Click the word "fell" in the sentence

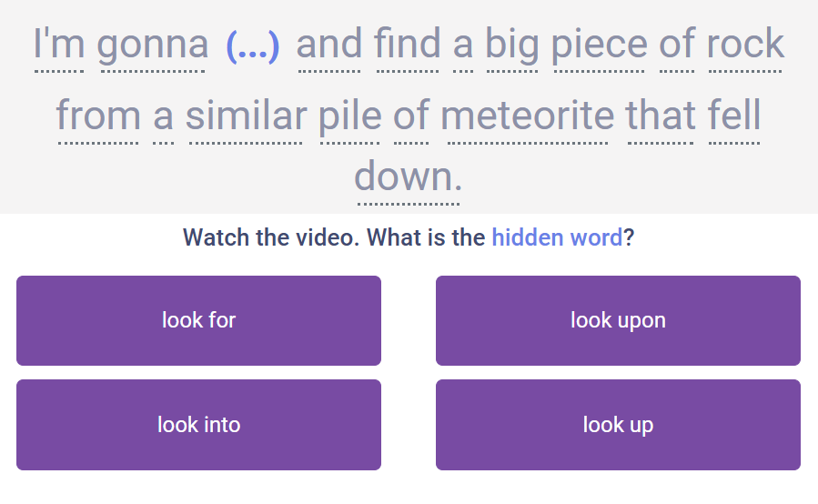pos(734,116)
